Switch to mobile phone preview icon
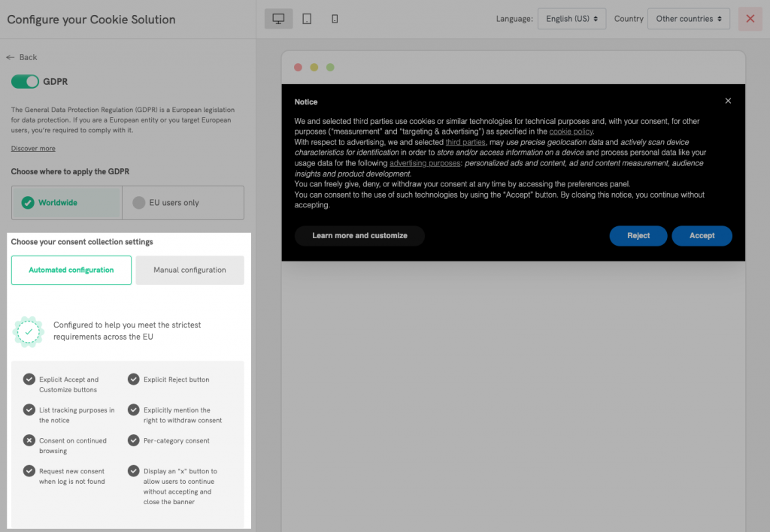770x532 pixels. (x=335, y=19)
